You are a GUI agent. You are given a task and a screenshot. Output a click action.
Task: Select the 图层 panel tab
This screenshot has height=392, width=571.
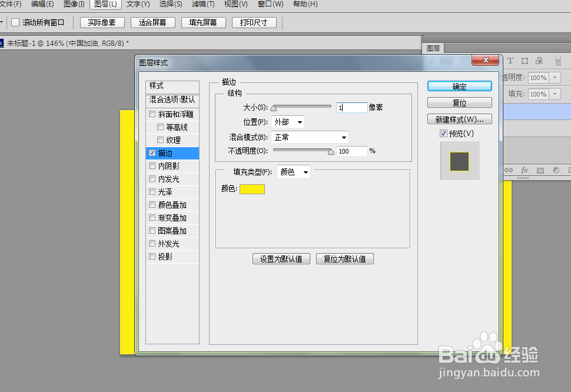coord(433,48)
